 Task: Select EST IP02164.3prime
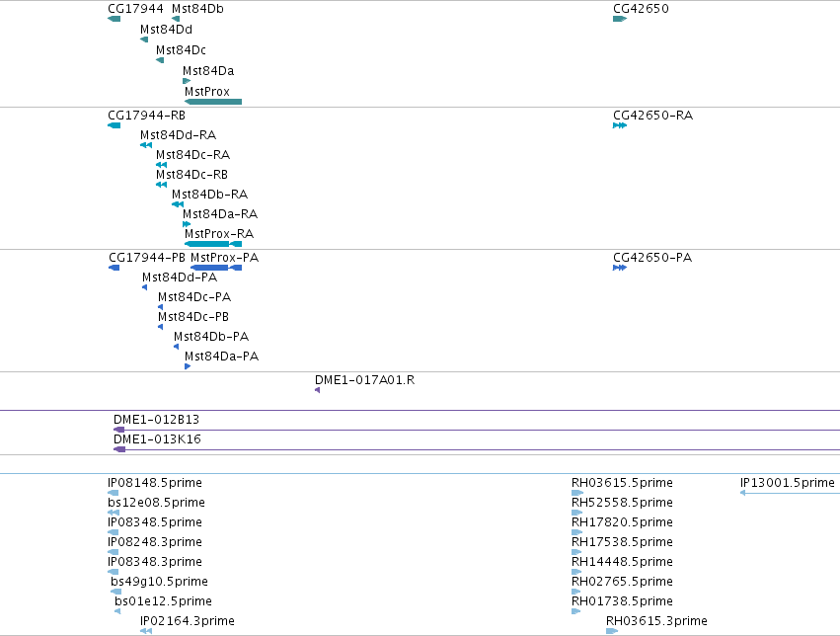click(x=188, y=621)
